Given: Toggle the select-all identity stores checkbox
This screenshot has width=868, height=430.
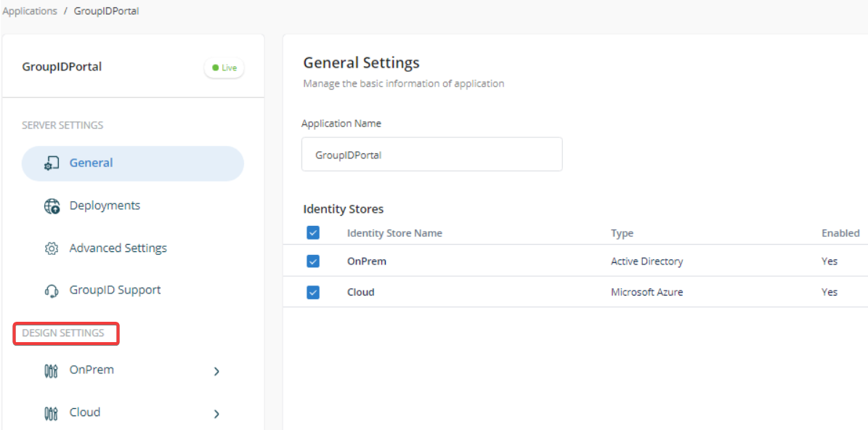Looking at the screenshot, I should pos(313,233).
